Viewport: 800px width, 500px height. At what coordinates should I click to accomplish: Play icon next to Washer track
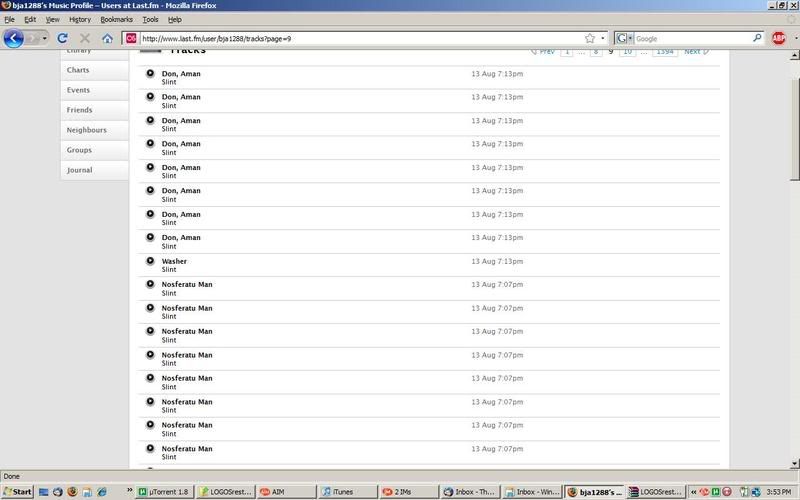pos(150,261)
